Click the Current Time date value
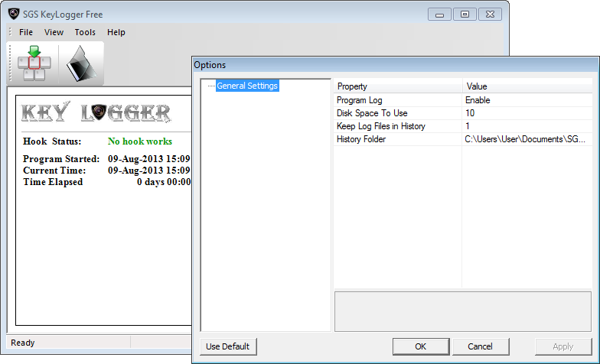 pos(148,170)
